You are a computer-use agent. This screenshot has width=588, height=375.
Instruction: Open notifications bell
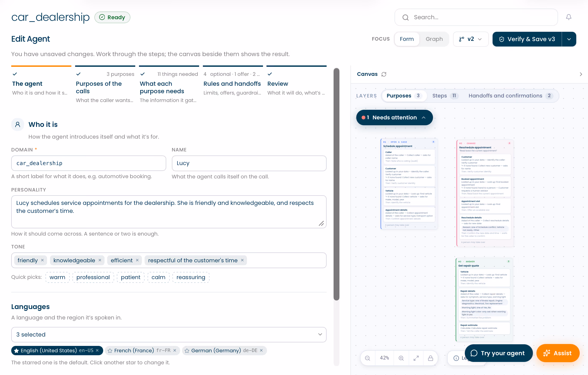568,17
